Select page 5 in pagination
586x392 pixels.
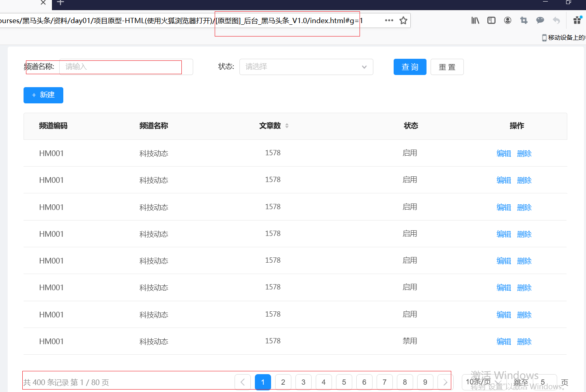344,382
